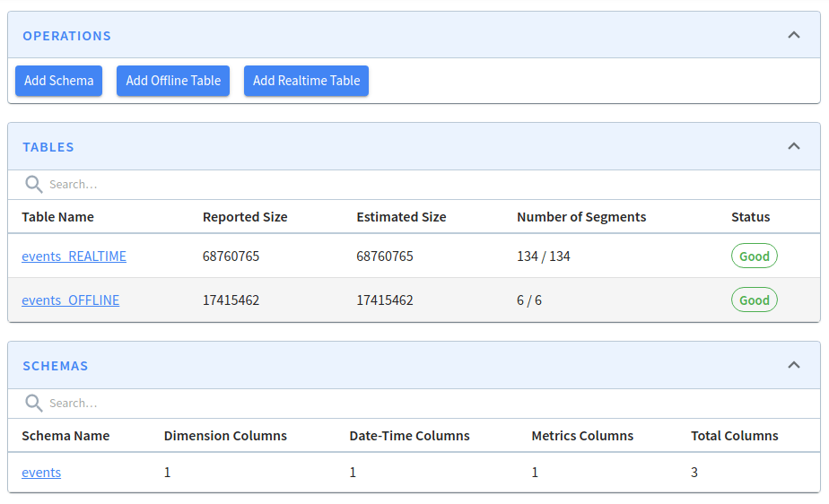Click the Add Offline Table button
This screenshot has height=504, width=829.
(173, 81)
